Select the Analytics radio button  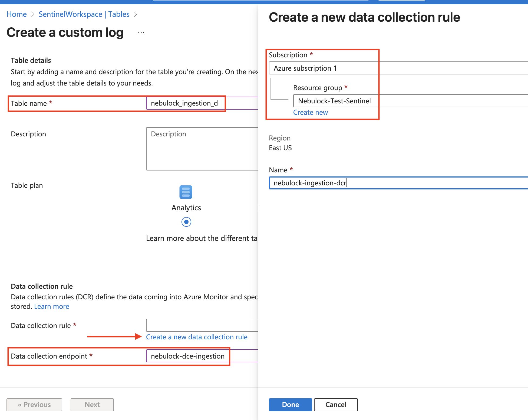point(186,222)
